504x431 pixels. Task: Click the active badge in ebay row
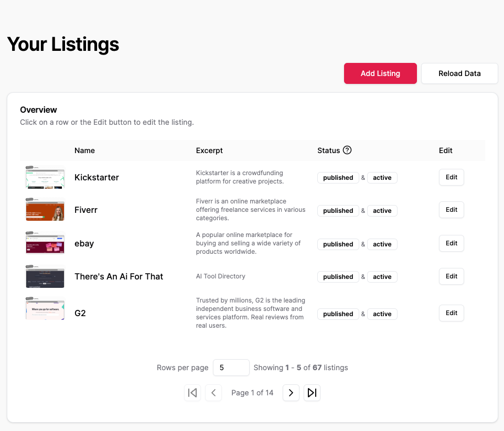382,244
